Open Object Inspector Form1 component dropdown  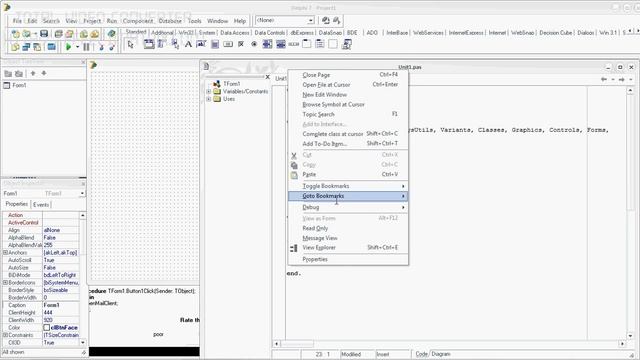(x=82, y=193)
